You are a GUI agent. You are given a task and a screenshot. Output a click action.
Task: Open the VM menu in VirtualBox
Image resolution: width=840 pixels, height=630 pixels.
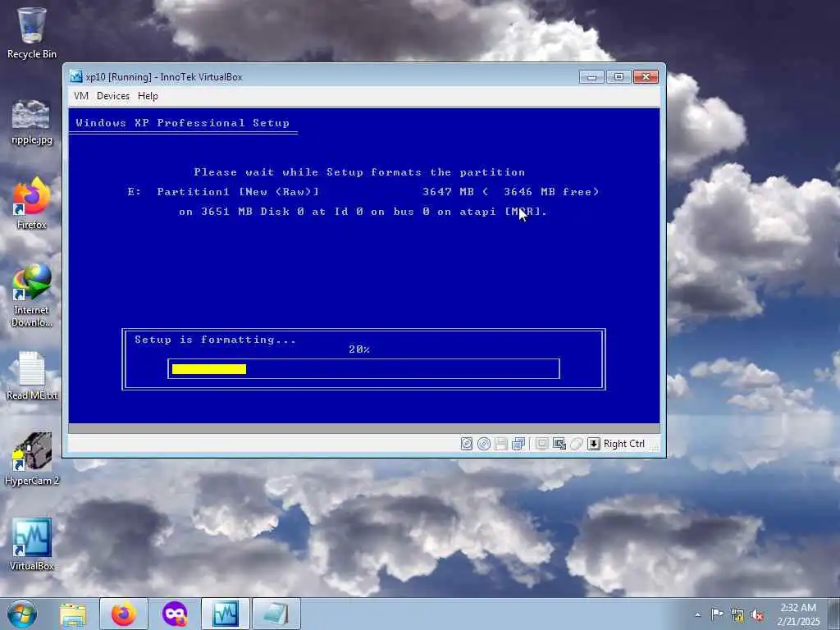81,96
